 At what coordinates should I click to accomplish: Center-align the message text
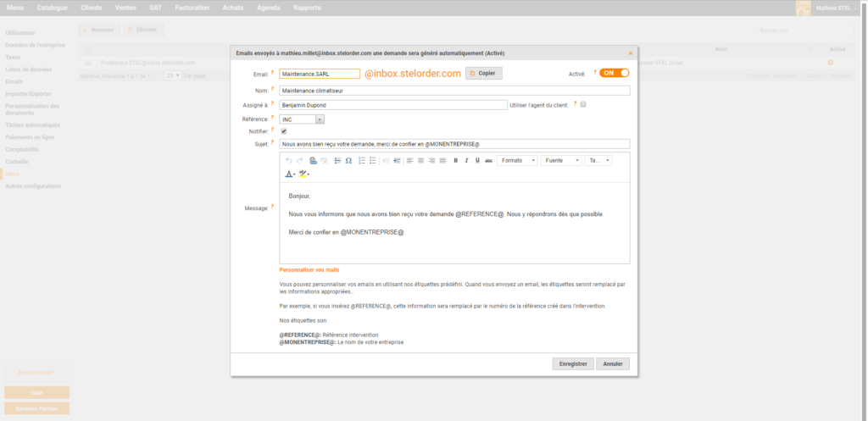pos(420,160)
